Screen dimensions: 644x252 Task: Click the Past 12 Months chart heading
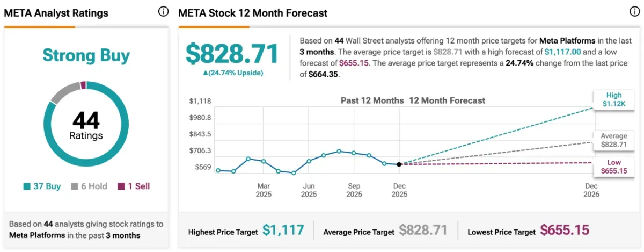pyautogui.click(x=372, y=100)
